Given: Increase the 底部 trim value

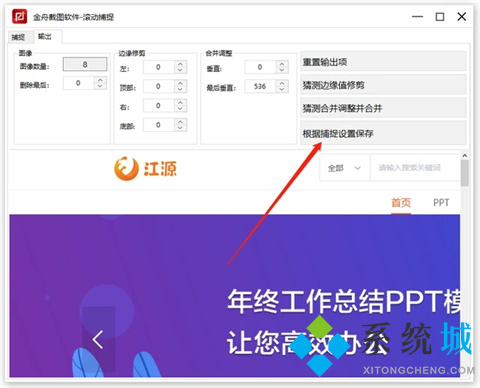Looking at the screenshot, I should tap(180, 122).
